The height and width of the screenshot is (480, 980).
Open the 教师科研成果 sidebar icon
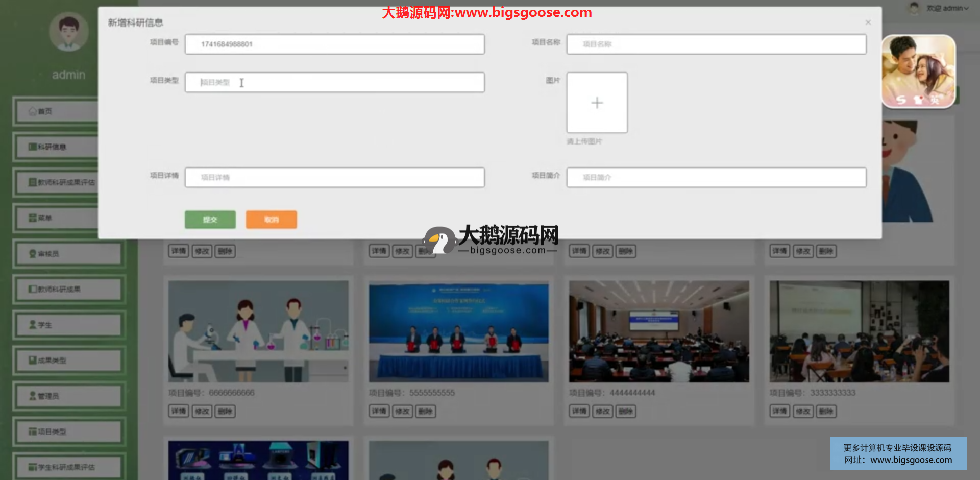[33, 289]
